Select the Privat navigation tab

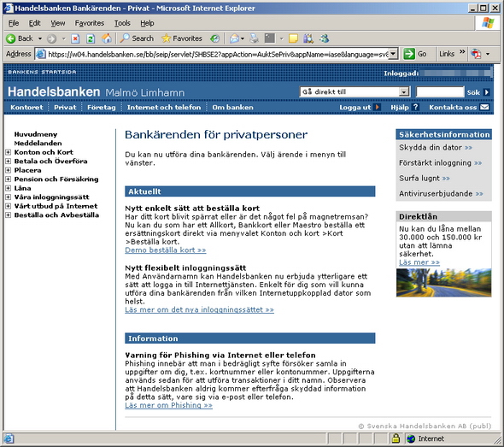[65, 108]
